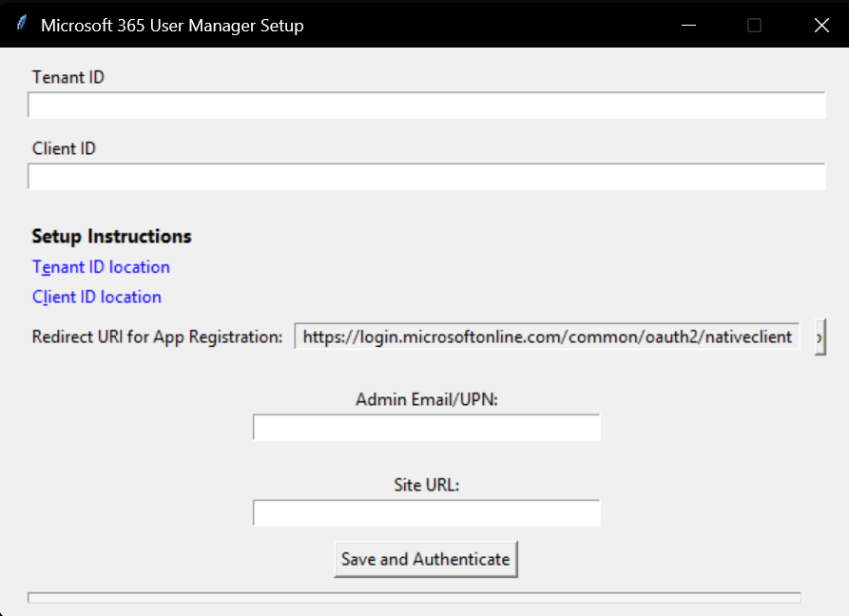This screenshot has width=849, height=616.
Task: Click the small button beside Redirect URI
Action: [820, 337]
